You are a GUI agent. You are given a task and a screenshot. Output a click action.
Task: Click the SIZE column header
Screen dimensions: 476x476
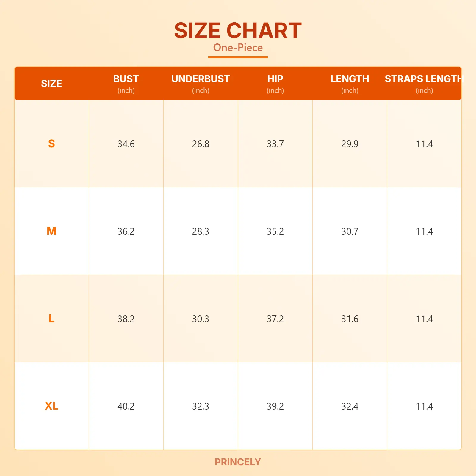tap(51, 84)
